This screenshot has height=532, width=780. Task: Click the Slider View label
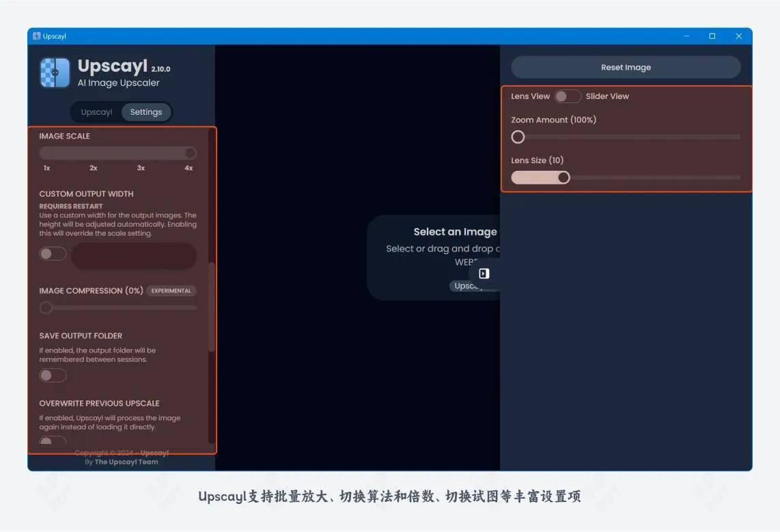607,96
